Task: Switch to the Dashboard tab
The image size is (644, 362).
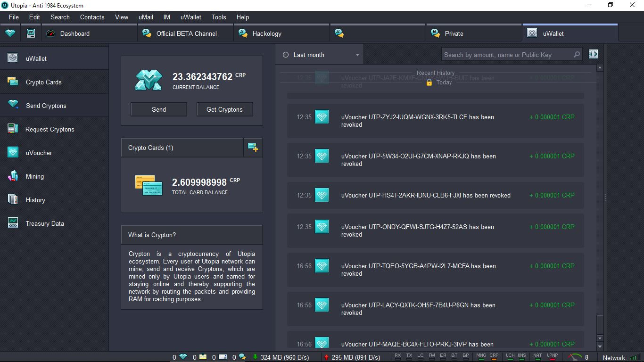Action: tap(89, 33)
